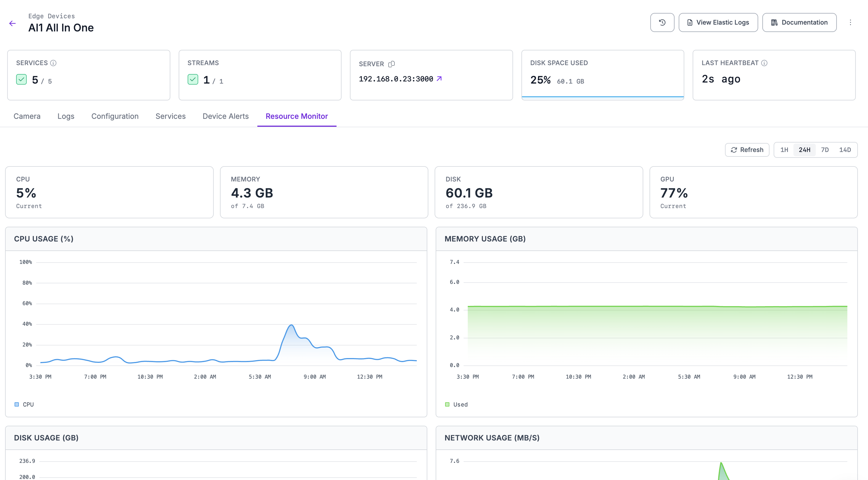Click the CPU usage peak near 9:00 AM
The height and width of the screenshot is (480, 868).
[291, 325]
